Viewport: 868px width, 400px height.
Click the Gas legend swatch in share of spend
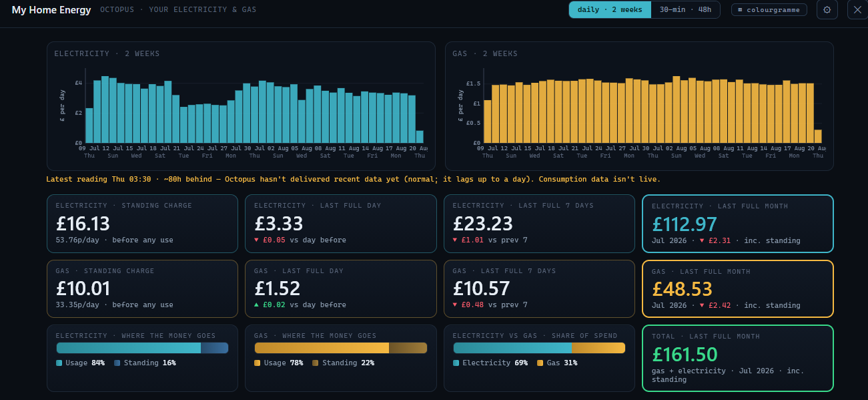point(540,363)
